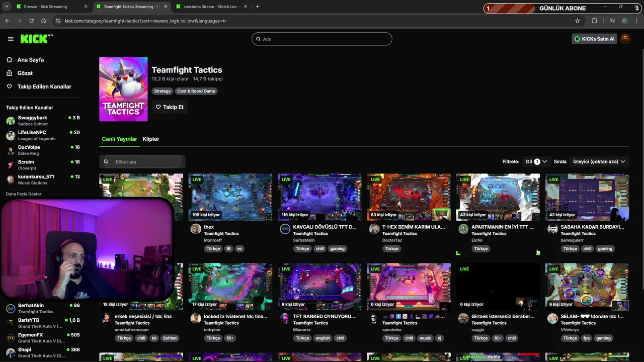Open KAVGALI DÖVÜSLÜ TFT stream thumbnail
This screenshot has width=644, height=362.
tap(319, 197)
